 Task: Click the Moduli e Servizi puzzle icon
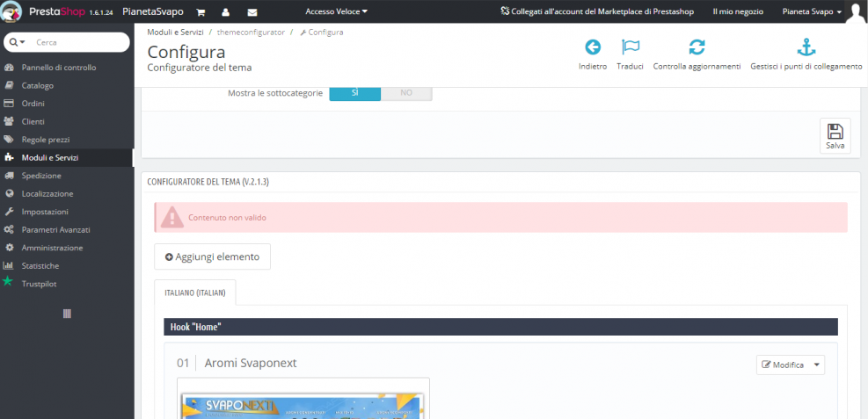click(8, 157)
